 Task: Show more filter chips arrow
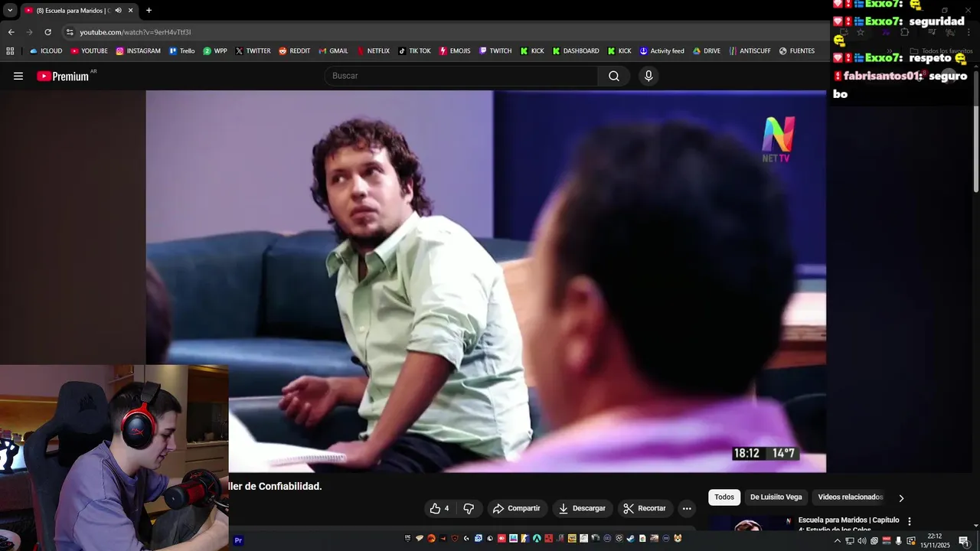click(901, 498)
